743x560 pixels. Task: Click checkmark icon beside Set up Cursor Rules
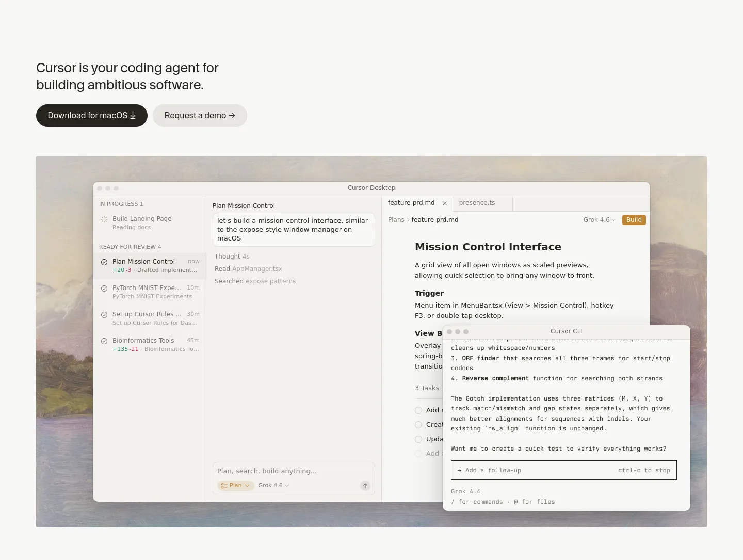coord(104,315)
